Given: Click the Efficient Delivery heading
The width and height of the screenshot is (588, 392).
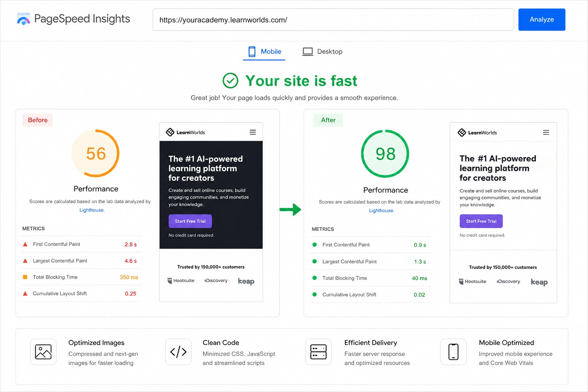Looking at the screenshot, I should [x=371, y=343].
